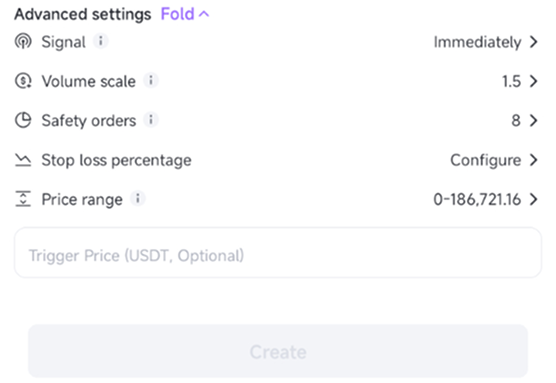The image size is (556, 383).
Task: Click the Signal broadcast icon
Action: pyautogui.click(x=23, y=42)
